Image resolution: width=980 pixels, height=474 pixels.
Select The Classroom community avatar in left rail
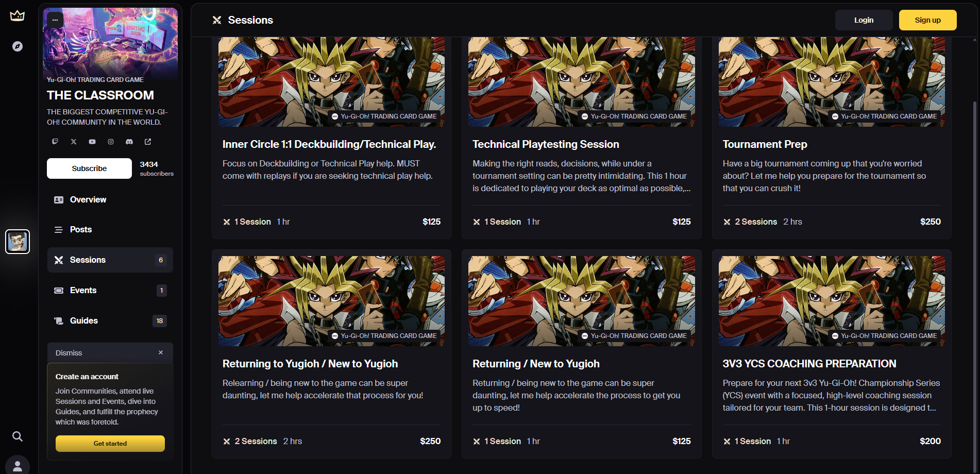[x=18, y=242]
